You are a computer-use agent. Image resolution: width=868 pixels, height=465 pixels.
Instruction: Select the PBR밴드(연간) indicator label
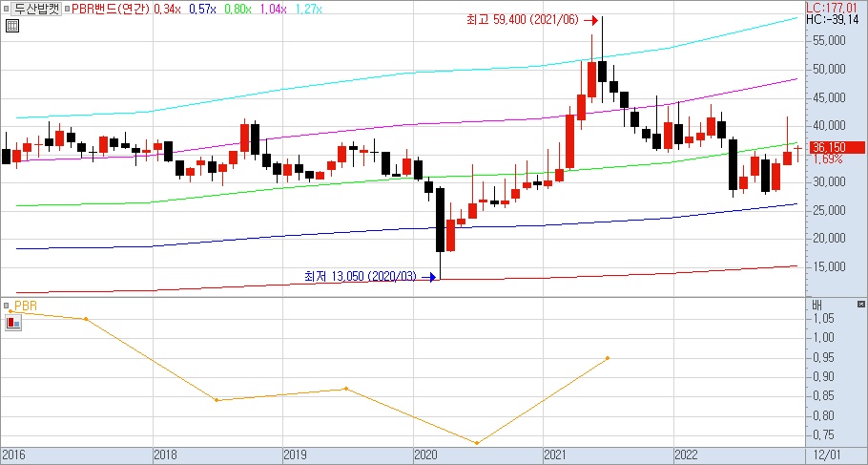pos(111,9)
